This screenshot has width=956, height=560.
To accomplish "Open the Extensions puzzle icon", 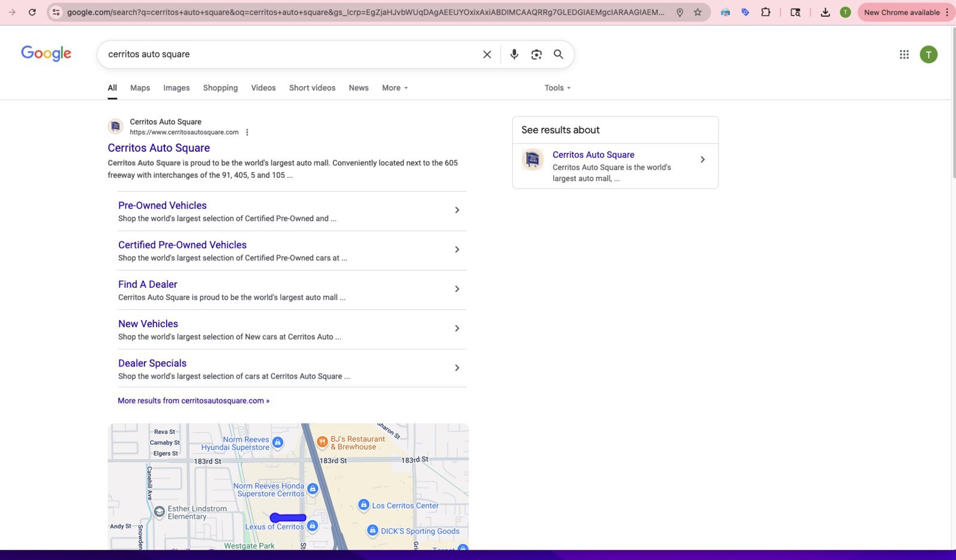I will pos(765,12).
